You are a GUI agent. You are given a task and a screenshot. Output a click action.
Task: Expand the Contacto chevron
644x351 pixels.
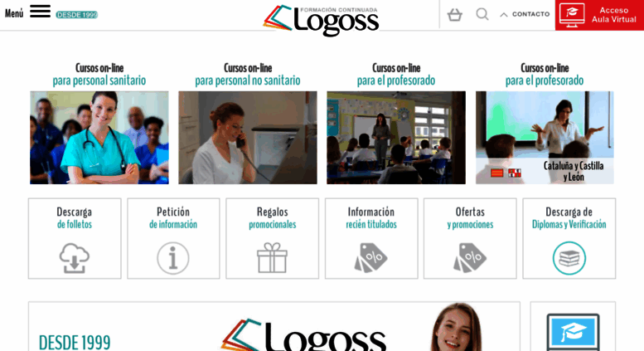point(504,15)
